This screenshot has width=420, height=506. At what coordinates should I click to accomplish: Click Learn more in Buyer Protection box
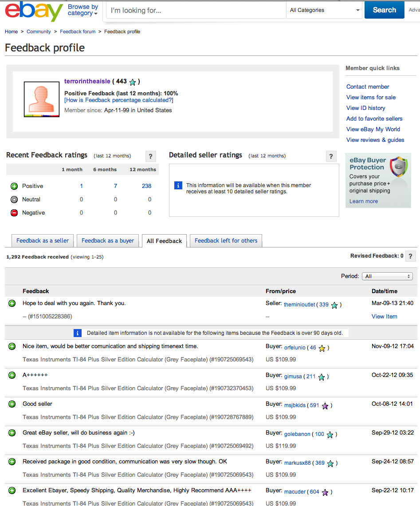coord(364,201)
